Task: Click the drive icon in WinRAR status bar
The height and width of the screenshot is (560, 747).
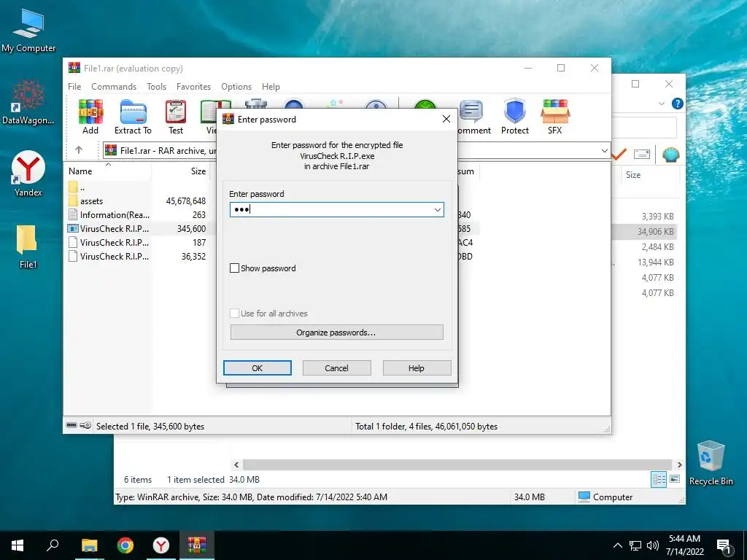Action: coord(71,425)
